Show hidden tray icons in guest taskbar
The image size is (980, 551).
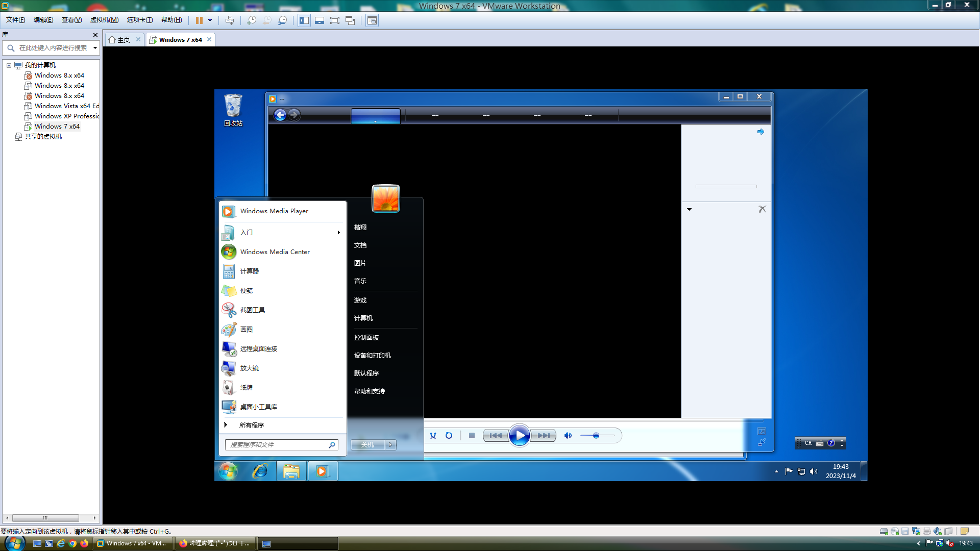776,471
